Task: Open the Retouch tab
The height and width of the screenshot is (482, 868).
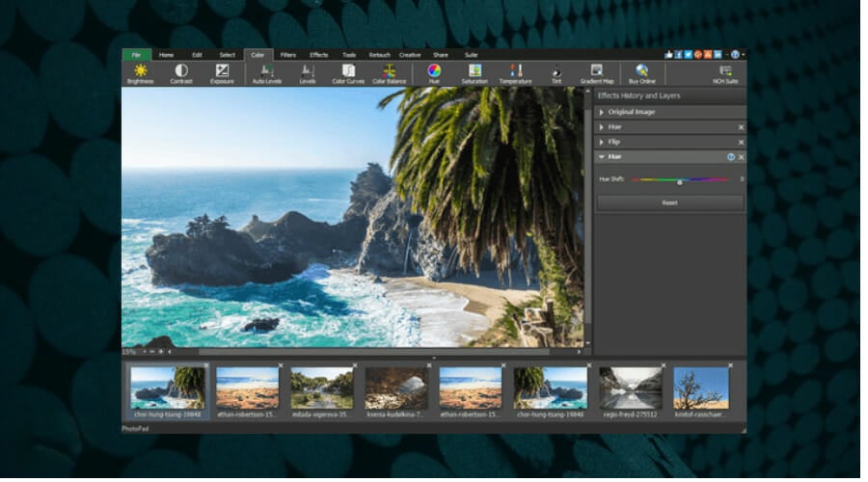Action: [x=379, y=55]
